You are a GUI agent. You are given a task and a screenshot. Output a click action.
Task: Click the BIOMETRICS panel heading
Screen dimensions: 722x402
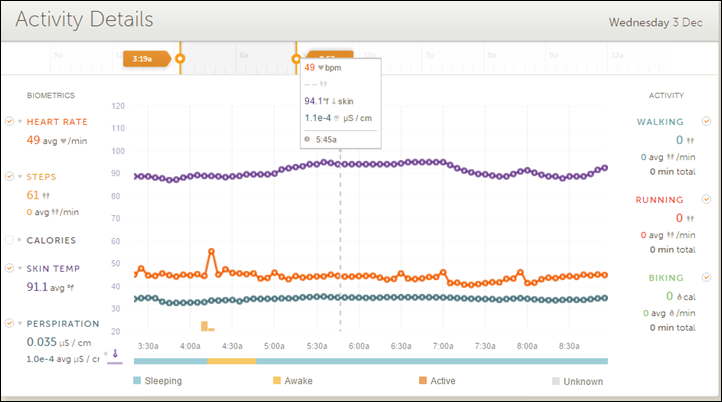[51, 95]
